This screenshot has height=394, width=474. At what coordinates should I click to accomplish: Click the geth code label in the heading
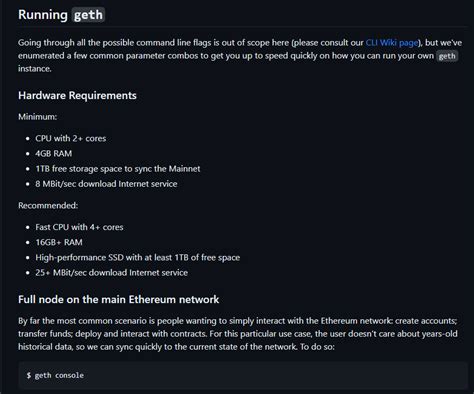click(x=88, y=15)
